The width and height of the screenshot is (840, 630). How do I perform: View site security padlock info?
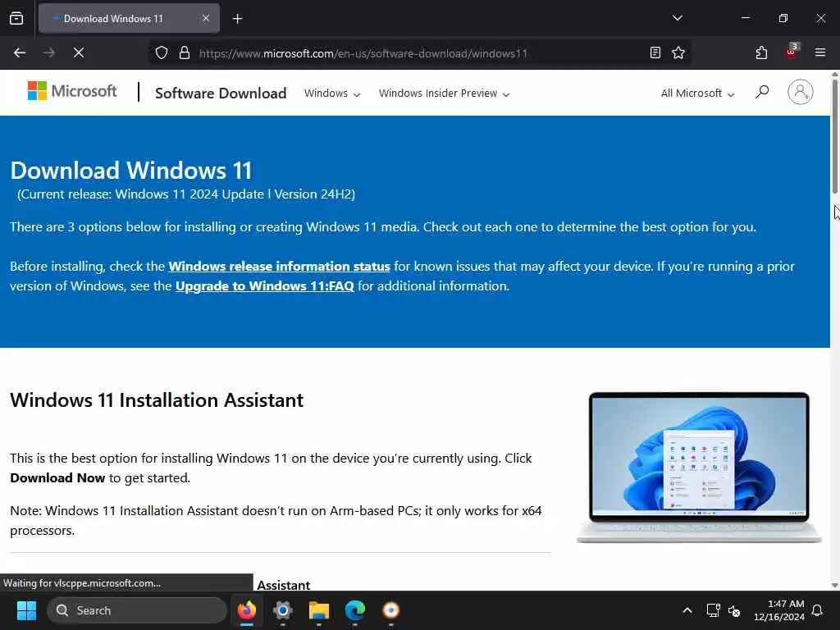coord(185,52)
